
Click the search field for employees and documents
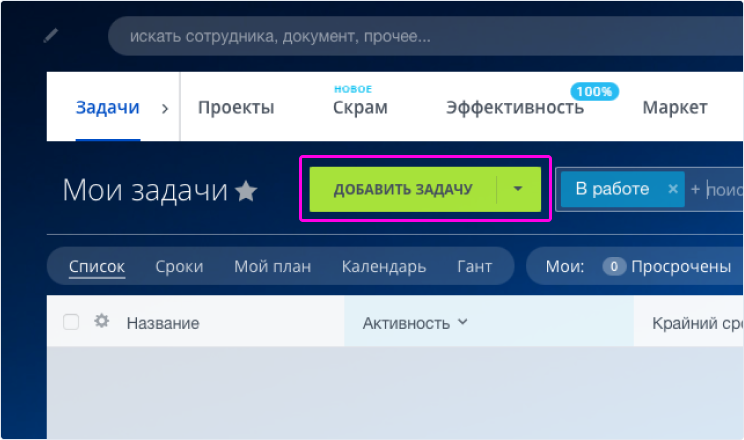pyautogui.click(x=426, y=36)
